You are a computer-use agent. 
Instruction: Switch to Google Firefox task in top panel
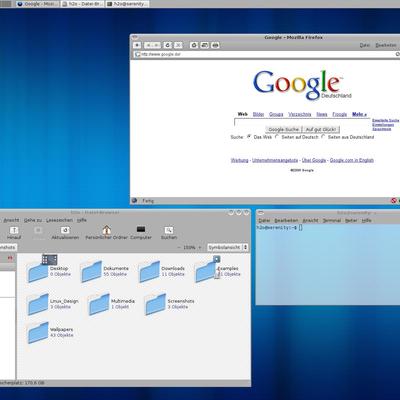click(37, 4)
